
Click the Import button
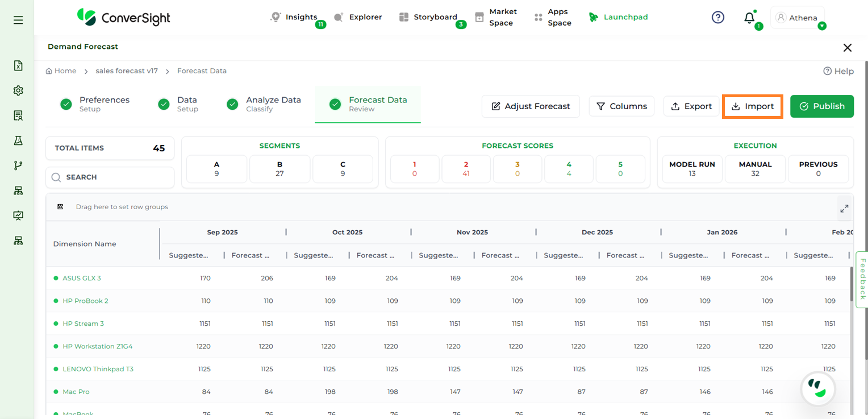[753, 106]
